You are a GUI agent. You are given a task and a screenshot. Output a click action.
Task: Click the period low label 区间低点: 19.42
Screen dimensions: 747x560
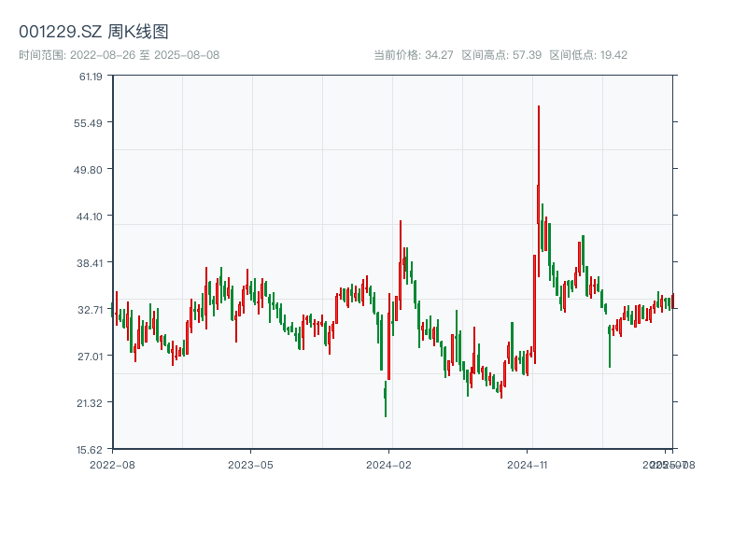tap(588, 55)
